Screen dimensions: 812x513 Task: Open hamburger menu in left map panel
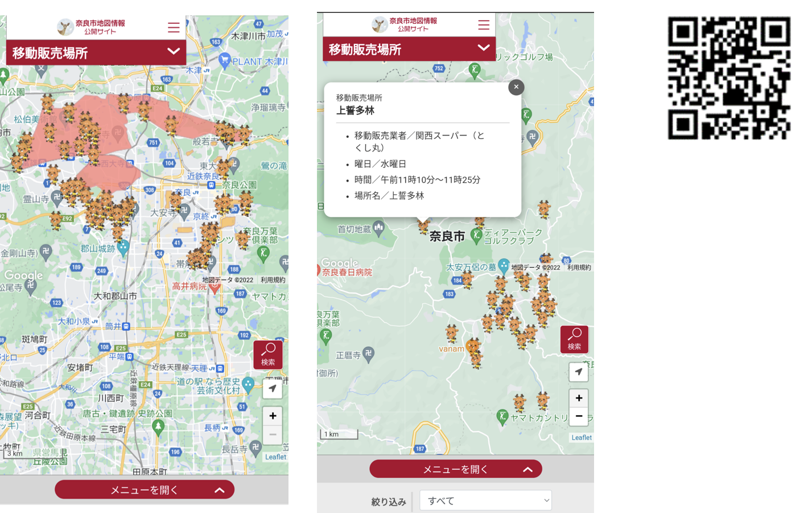174,27
